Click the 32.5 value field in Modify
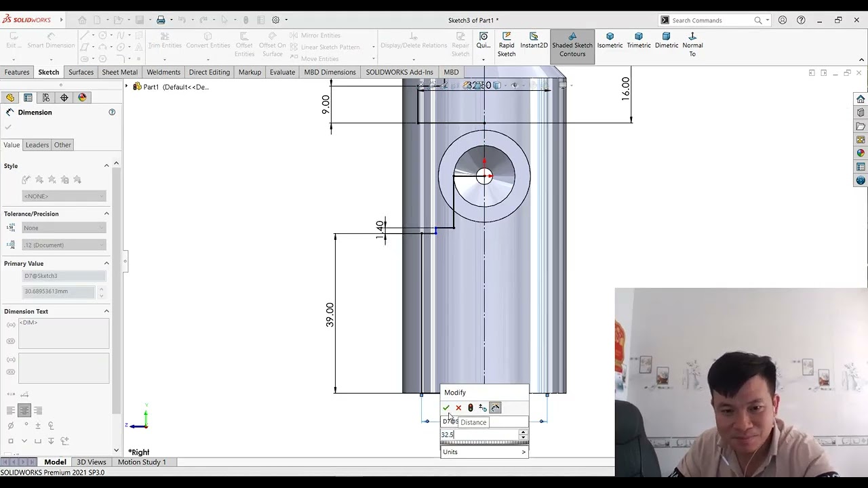 tap(479, 434)
